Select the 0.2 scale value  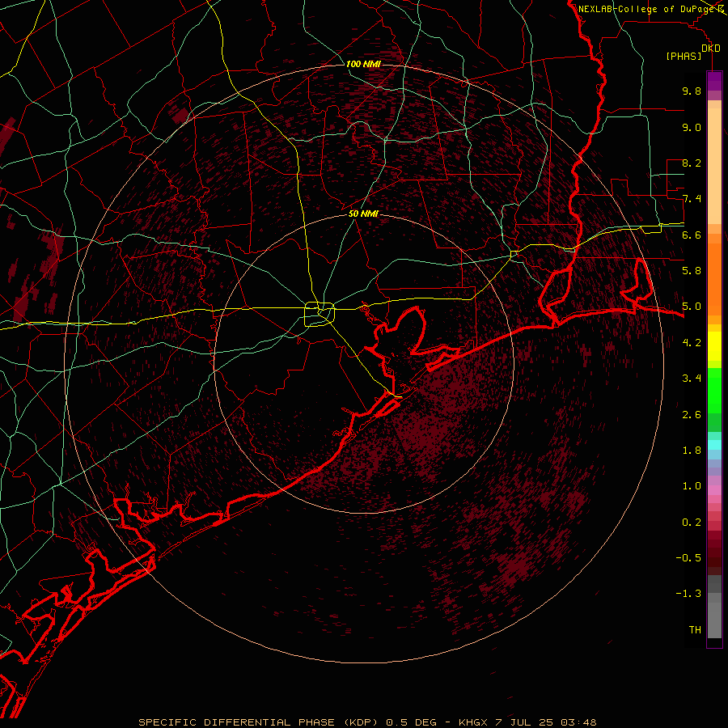(692, 523)
